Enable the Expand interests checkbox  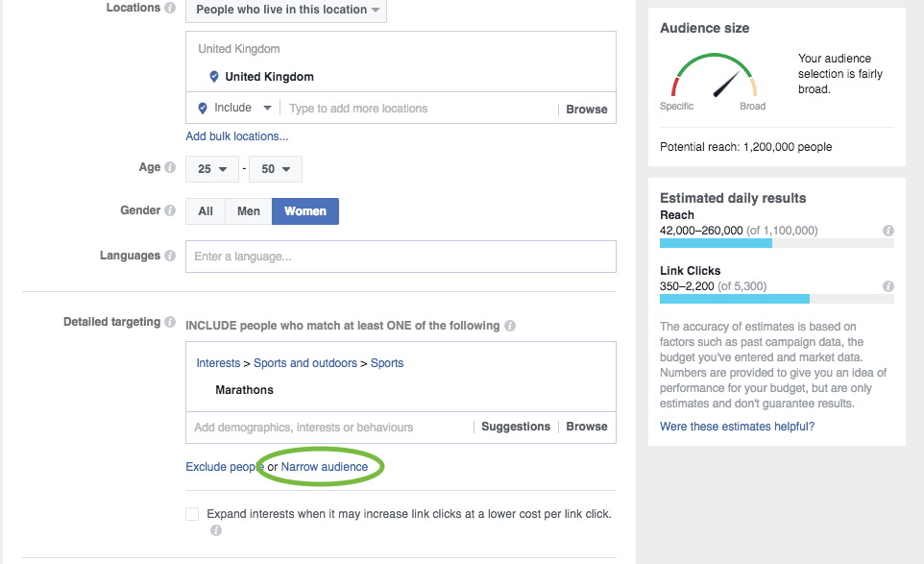(x=192, y=514)
